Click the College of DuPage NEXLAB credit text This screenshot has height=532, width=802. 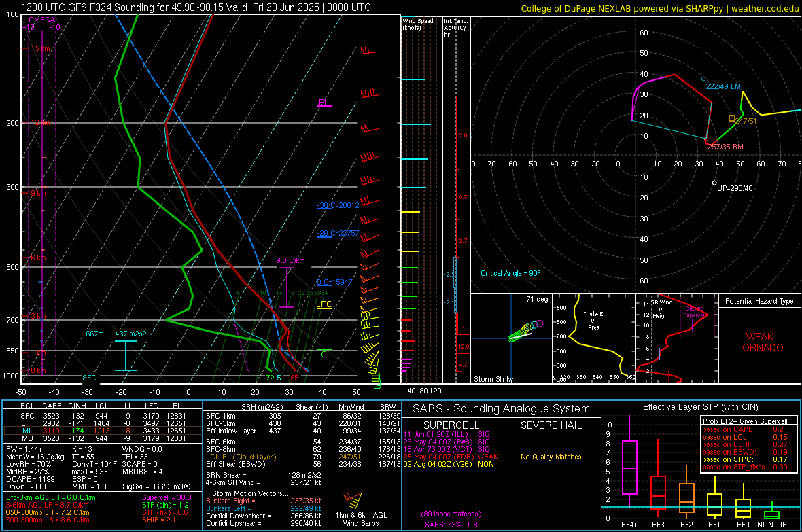660,8
